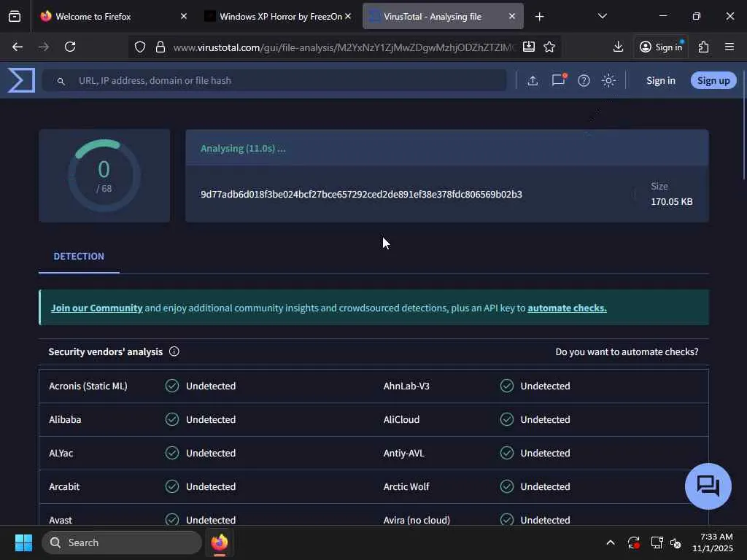Click Windows taskbar Search box
Screen dimensions: 747x560
coord(122,542)
